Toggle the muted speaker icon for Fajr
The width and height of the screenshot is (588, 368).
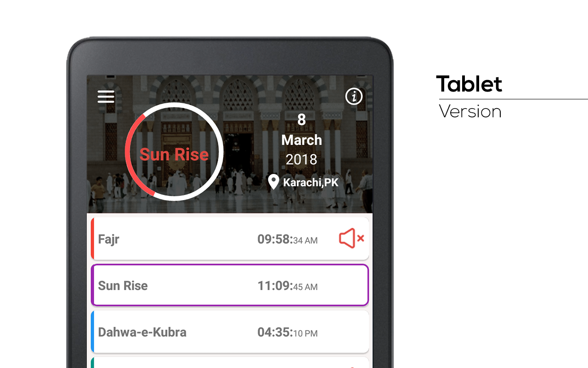pyautogui.click(x=351, y=238)
